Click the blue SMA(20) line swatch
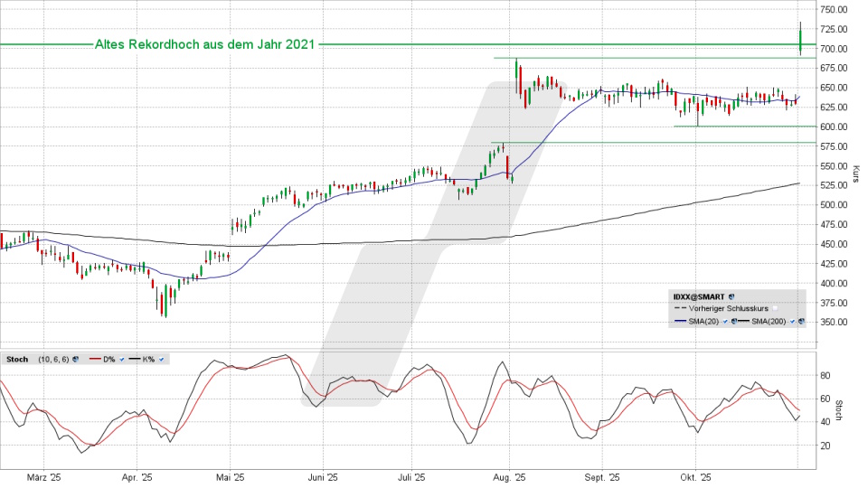Screen dimensions: 868x488 coord(680,321)
